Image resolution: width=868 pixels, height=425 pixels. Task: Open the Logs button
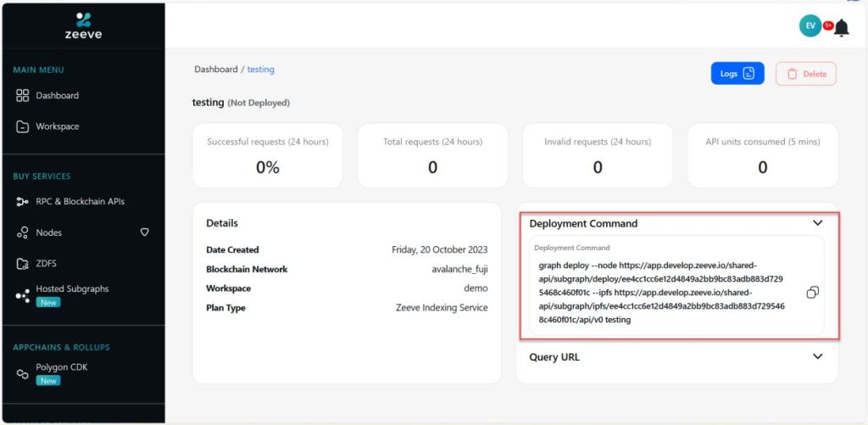[737, 73]
